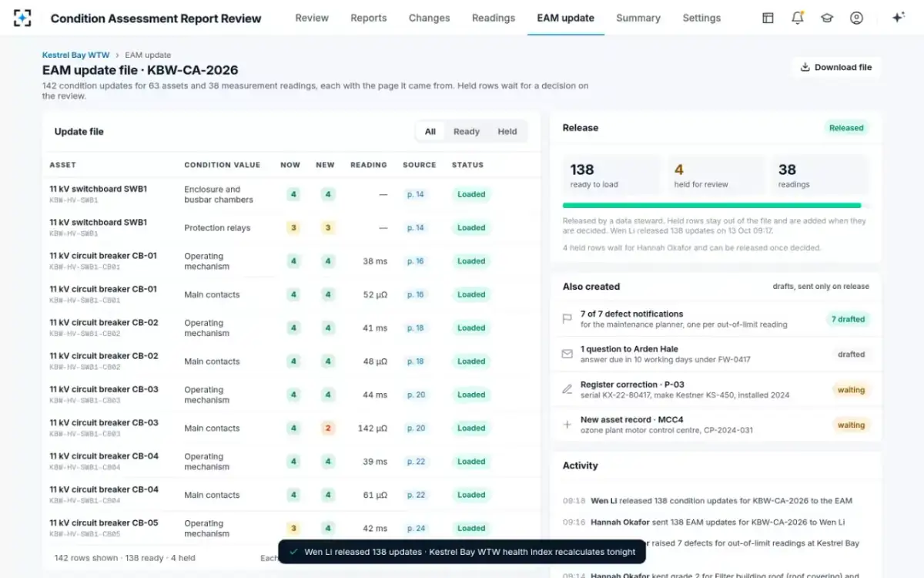Select New asset record · MCC4 item

(716, 425)
